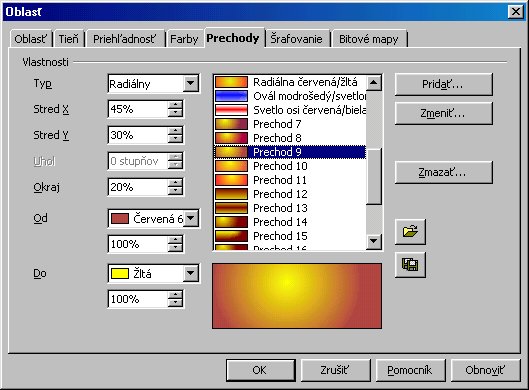This screenshot has height=390, width=529.
Task: Click the Zmeniť... button
Action: (x=444, y=113)
